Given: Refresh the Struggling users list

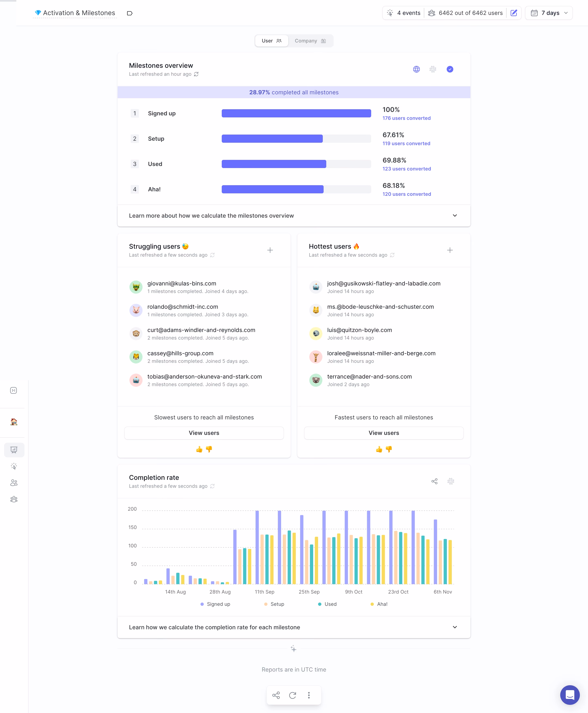Looking at the screenshot, I should tap(212, 255).
